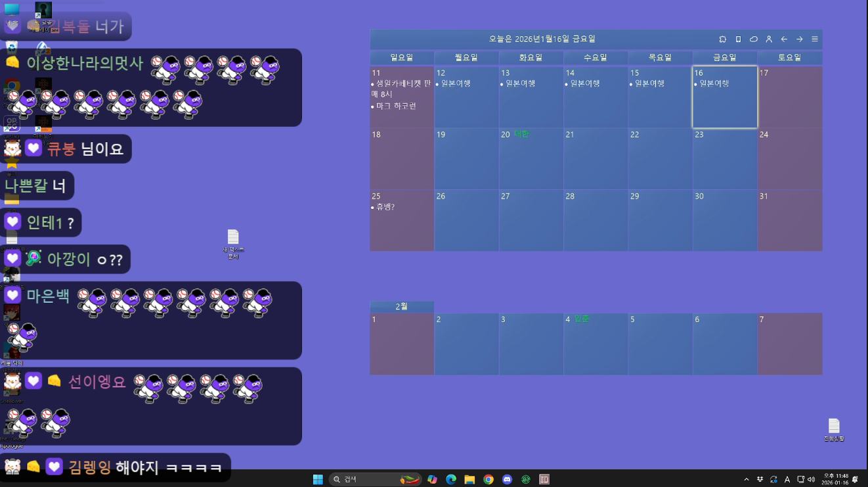Image resolution: width=868 pixels, height=487 pixels.
Task: Open cloud sync icon in calendar header
Action: pyautogui.click(x=754, y=39)
